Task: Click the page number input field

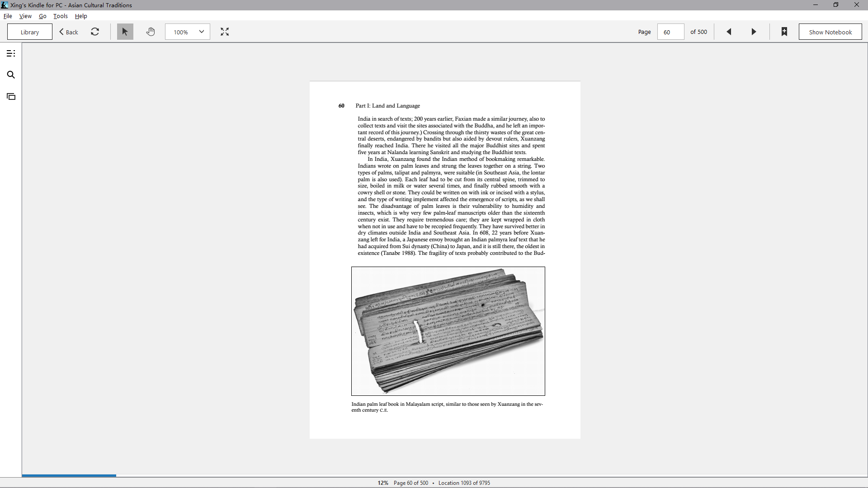Action: 670,32
